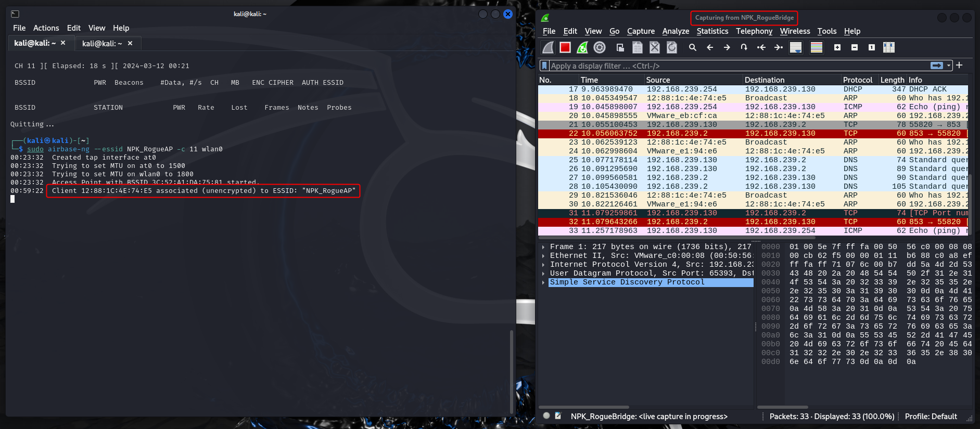This screenshot has width=980, height=429.
Task: Open Wireshark Telephony menu
Action: 754,31
